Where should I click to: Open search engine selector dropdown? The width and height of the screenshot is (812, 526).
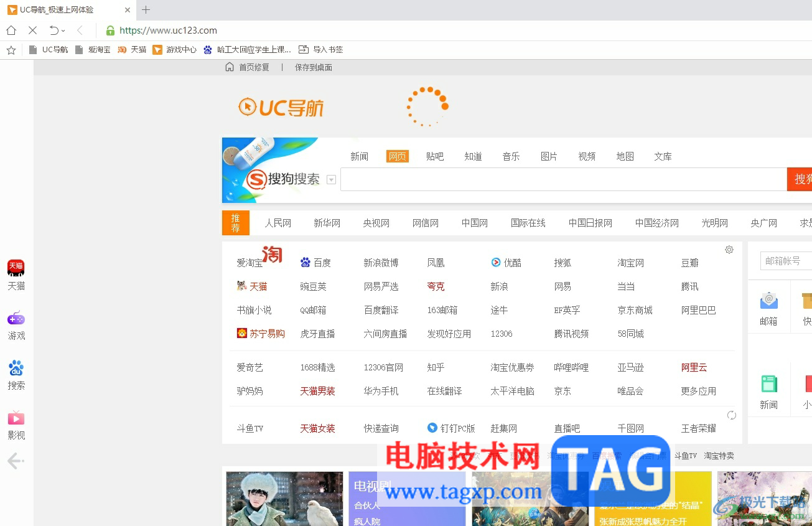[331, 180]
